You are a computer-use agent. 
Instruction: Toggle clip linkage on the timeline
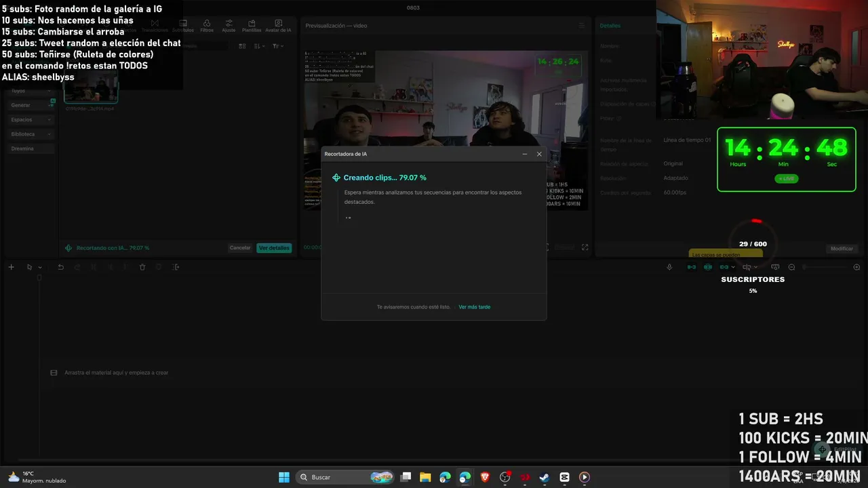(724, 267)
